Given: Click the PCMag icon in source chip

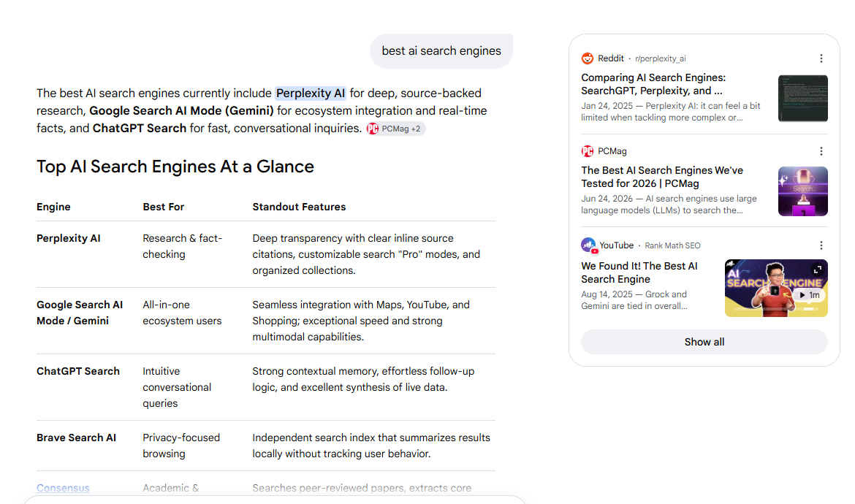Looking at the screenshot, I should (x=373, y=129).
